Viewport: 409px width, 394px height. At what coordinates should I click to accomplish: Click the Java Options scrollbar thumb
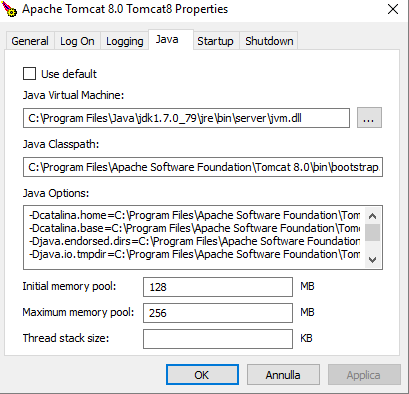(x=372, y=232)
